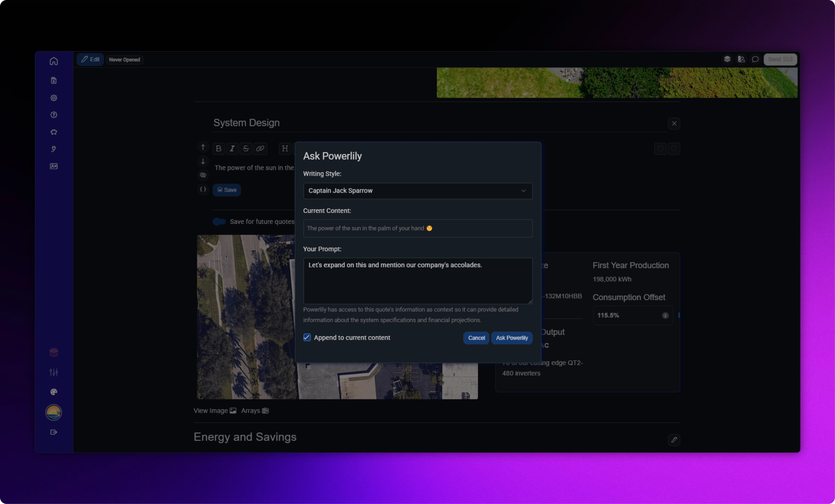Toggle section visibility with crossed-eye icon

(203, 175)
